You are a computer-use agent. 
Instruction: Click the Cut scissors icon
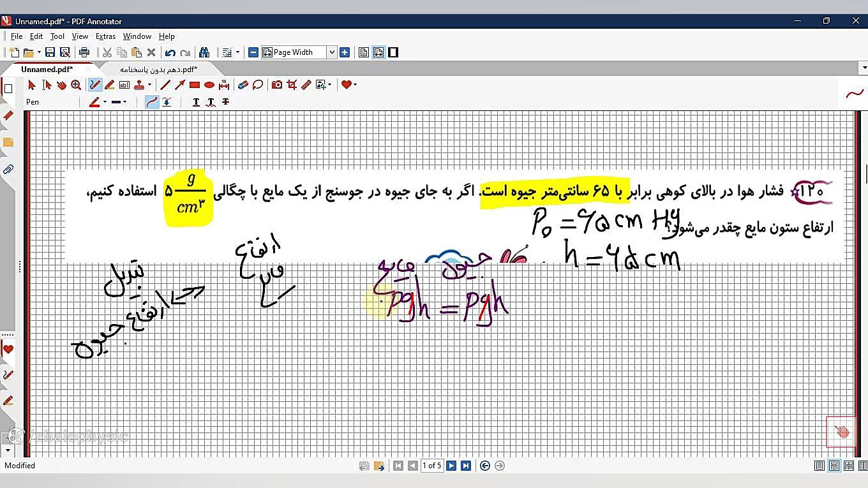tap(107, 52)
